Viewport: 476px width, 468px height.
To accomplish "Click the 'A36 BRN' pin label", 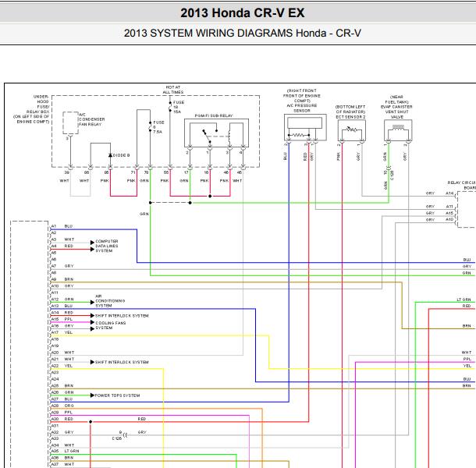I will 62,457.
